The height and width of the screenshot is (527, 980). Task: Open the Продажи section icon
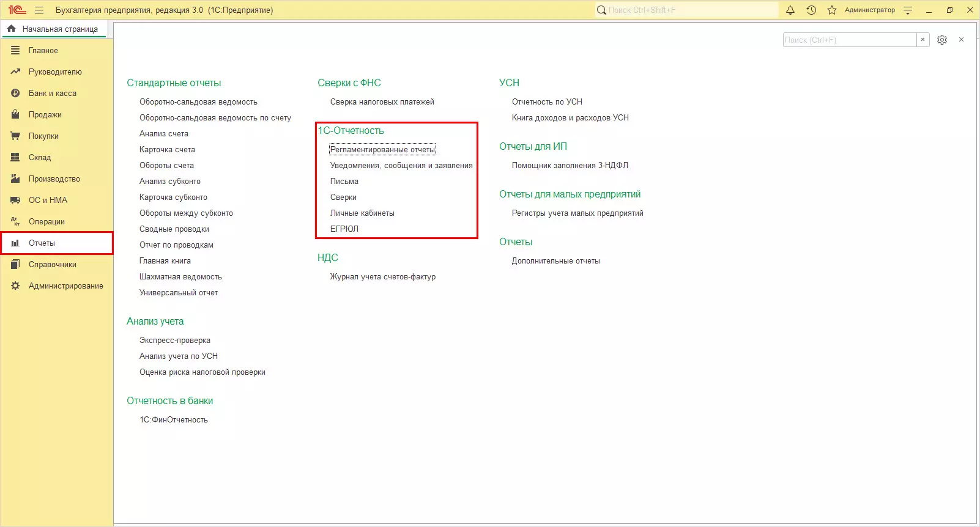15,114
